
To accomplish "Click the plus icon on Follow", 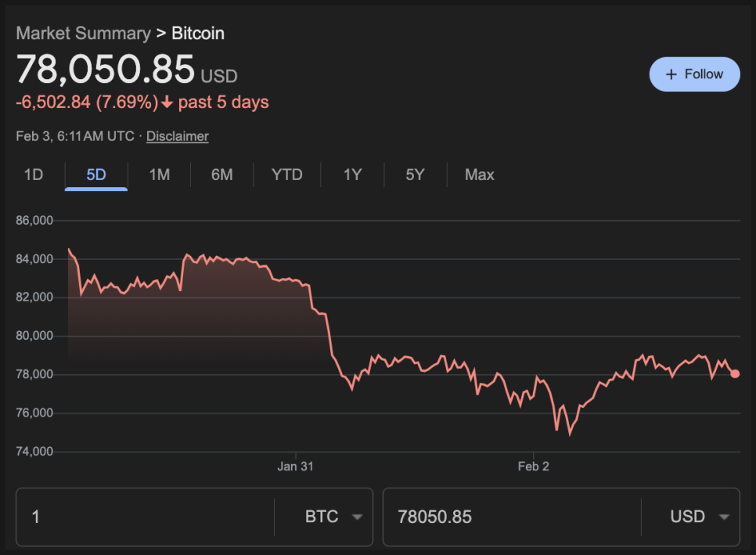I will pos(671,74).
